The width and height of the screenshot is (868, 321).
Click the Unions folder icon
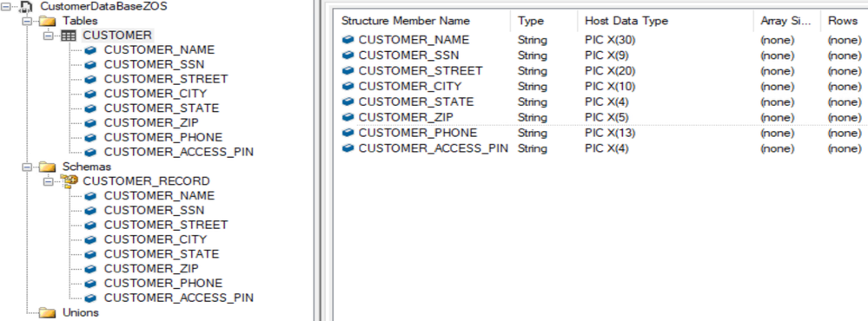click(49, 312)
